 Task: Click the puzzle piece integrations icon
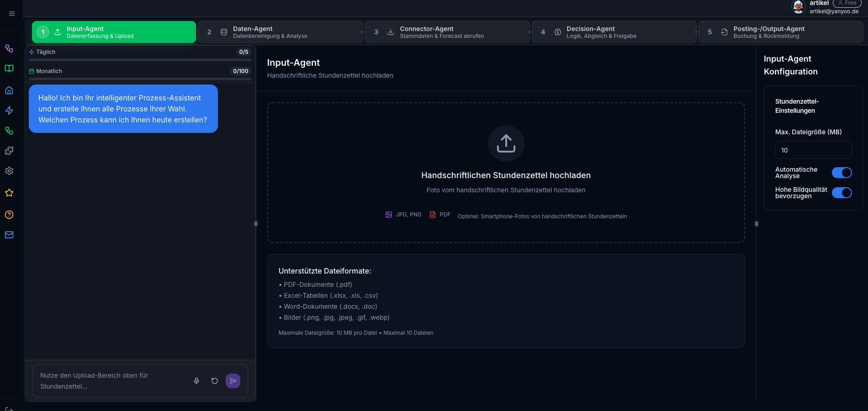point(9,151)
